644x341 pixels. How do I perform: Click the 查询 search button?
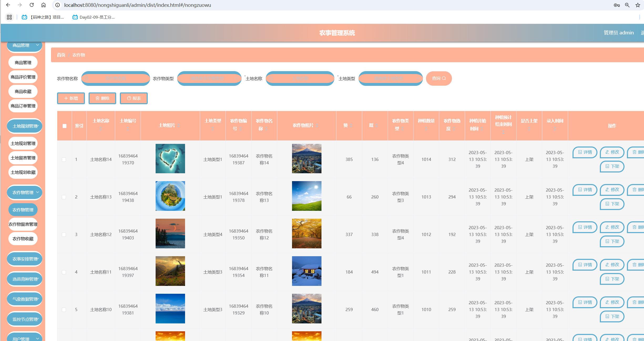439,78
